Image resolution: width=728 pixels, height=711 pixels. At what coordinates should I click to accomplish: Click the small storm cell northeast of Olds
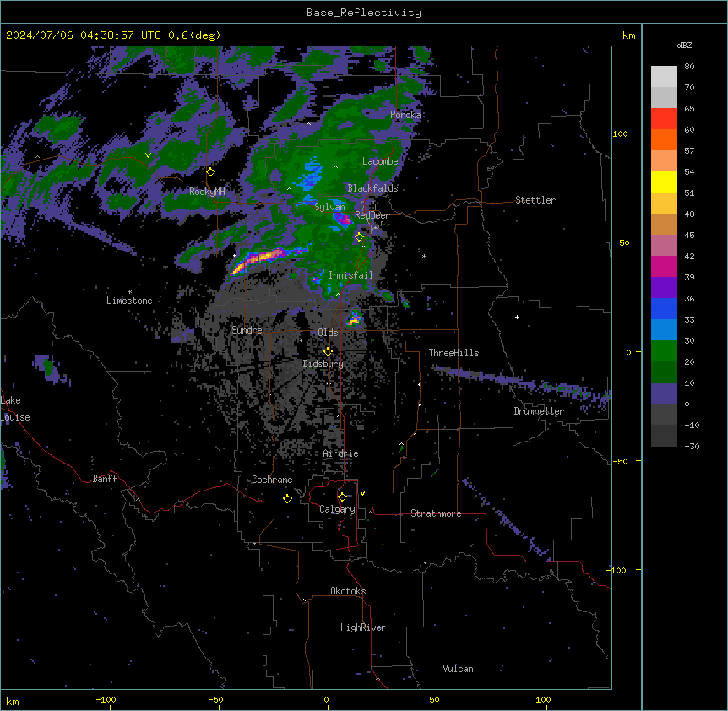[354, 318]
